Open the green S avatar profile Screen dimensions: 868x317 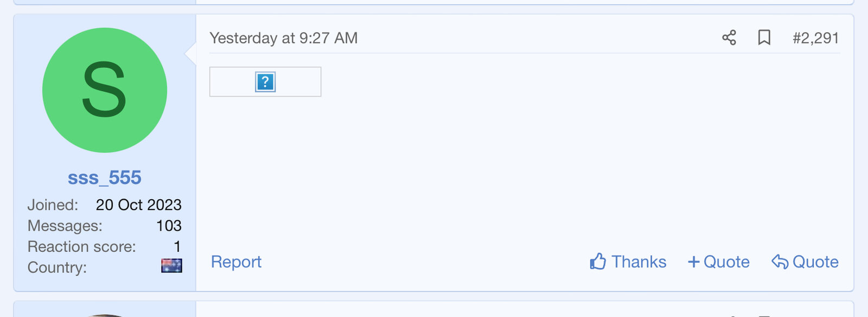(105, 90)
